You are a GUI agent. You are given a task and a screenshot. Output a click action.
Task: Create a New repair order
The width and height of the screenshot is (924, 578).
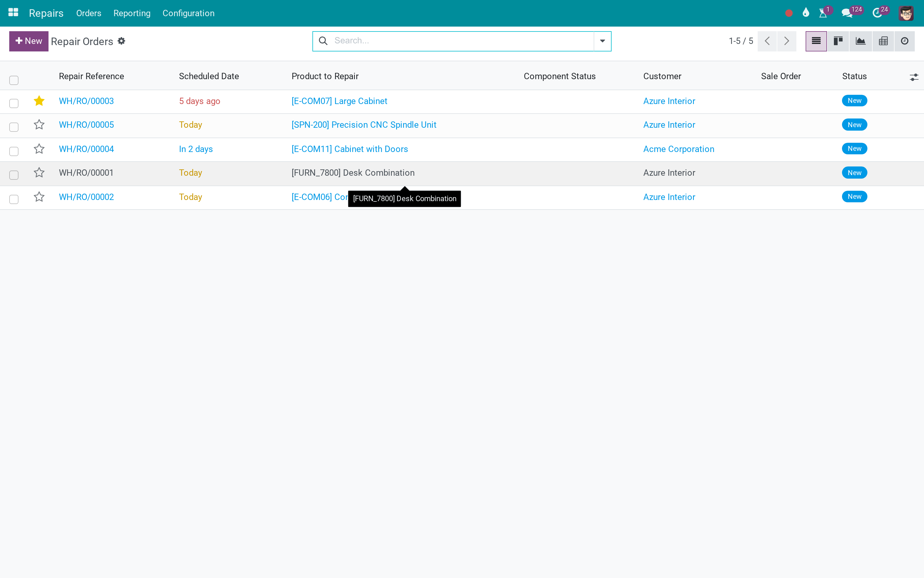pyautogui.click(x=29, y=41)
